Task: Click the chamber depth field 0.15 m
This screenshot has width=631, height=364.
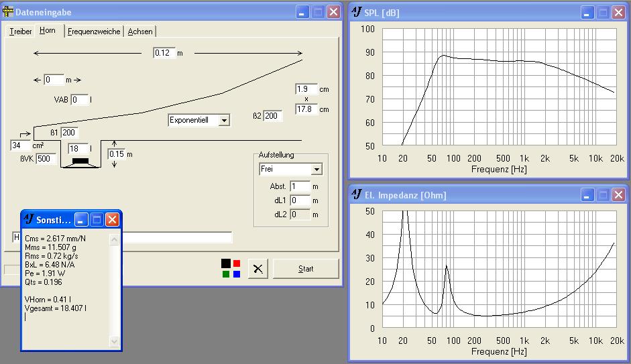Action: [x=117, y=154]
